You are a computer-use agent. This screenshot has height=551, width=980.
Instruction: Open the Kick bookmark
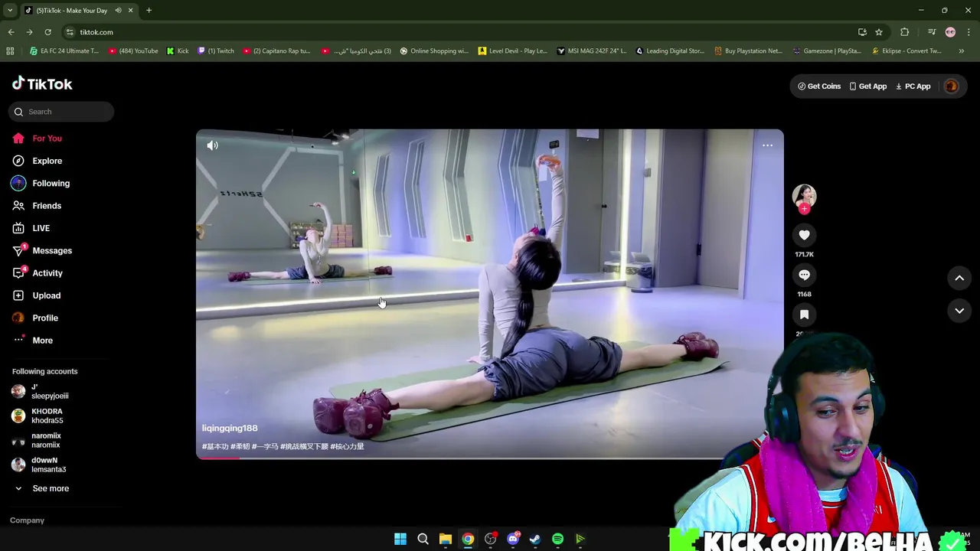178,51
